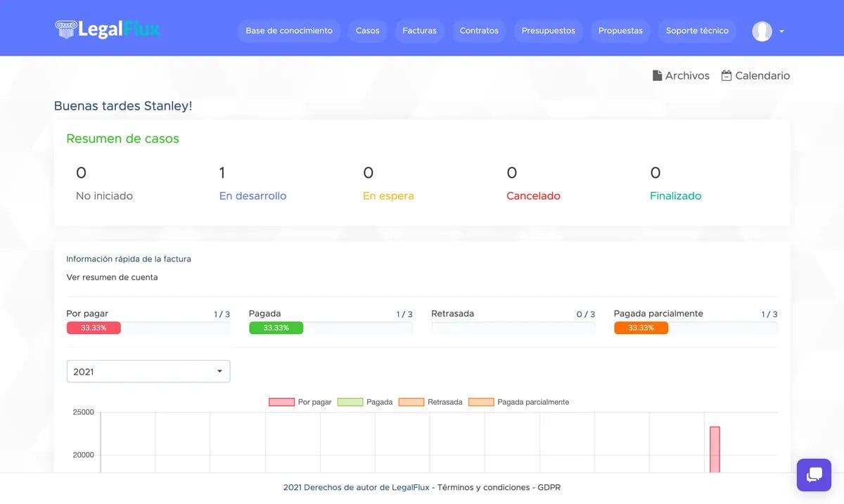The width and height of the screenshot is (844, 504).
Task: Navigate to Soporte técnico
Action: click(697, 31)
